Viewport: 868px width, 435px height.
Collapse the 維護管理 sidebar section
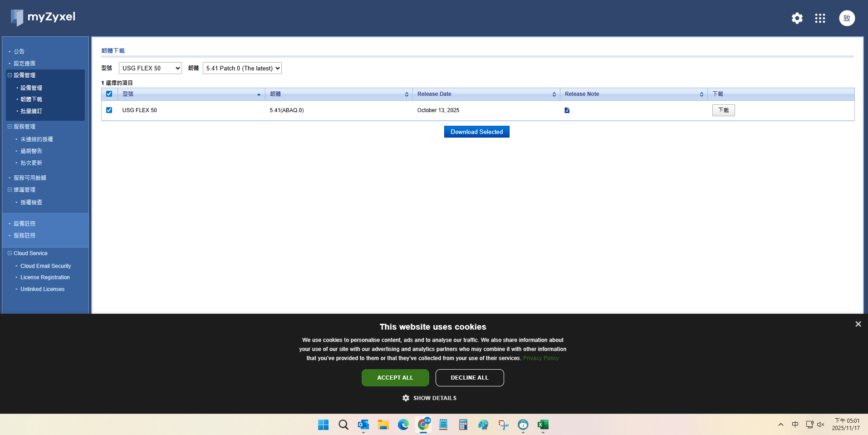[x=10, y=190]
